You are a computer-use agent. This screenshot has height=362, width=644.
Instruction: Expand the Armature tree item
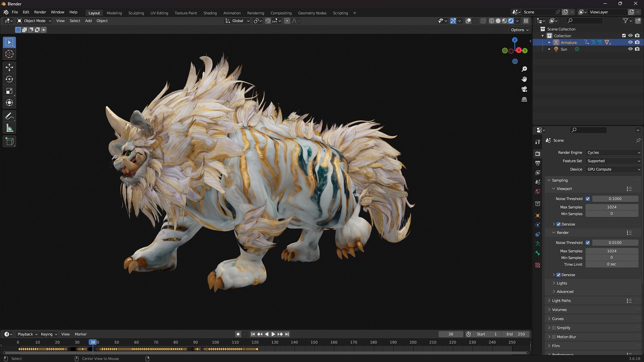(549, 42)
